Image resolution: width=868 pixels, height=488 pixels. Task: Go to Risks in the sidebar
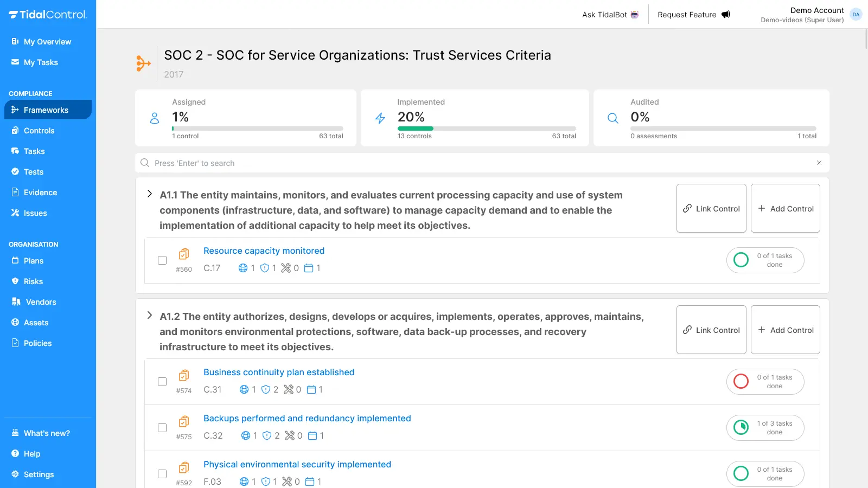coord(33,281)
